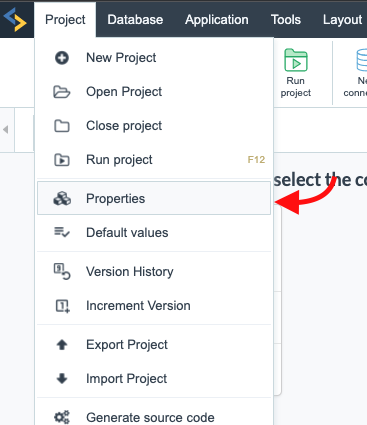This screenshot has height=425, width=367.
Task: Click the Close project folder icon
Action: pyautogui.click(x=62, y=126)
